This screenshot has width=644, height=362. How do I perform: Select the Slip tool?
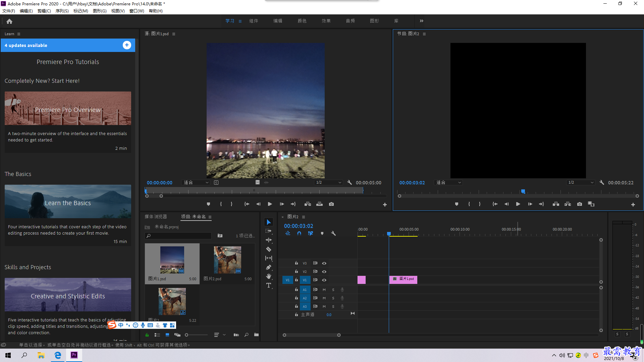click(269, 258)
